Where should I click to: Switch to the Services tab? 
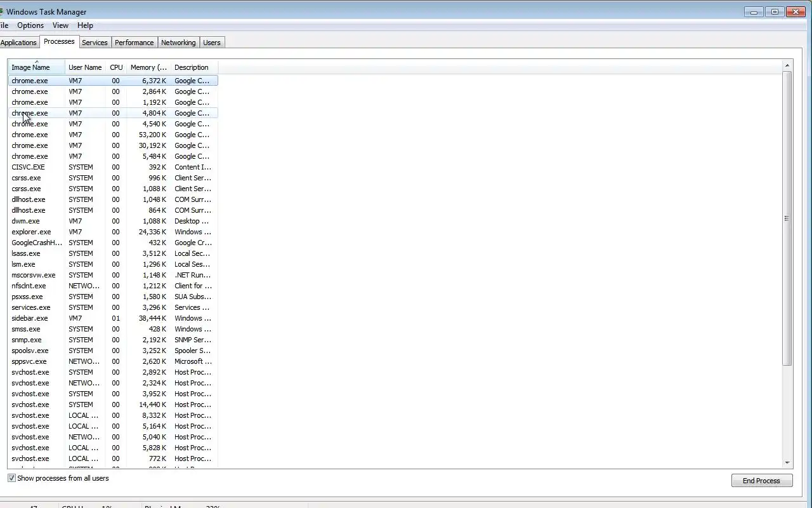(95, 43)
